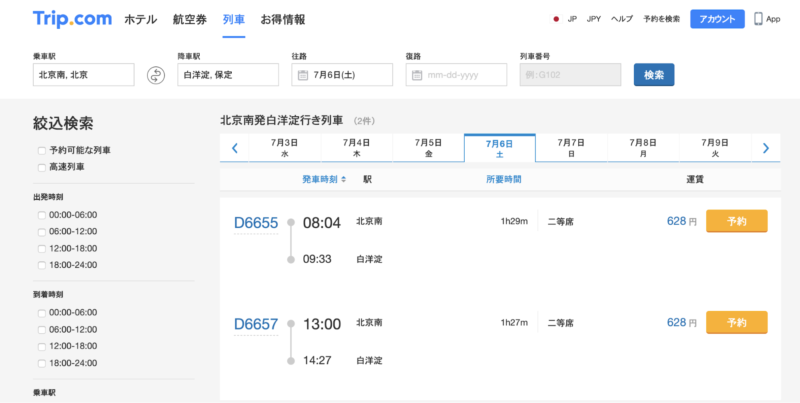Click the swap stations icon
The width and height of the screenshot is (800, 403).
(155, 75)
